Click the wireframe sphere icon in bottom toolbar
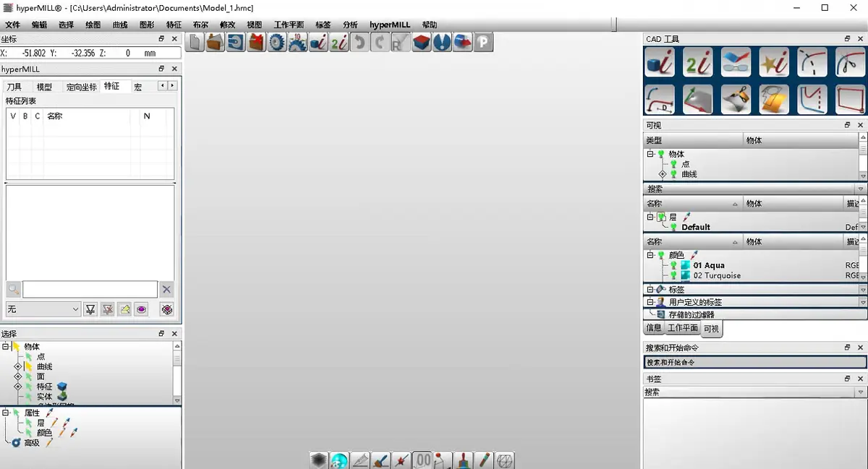 tap(505, 460)
